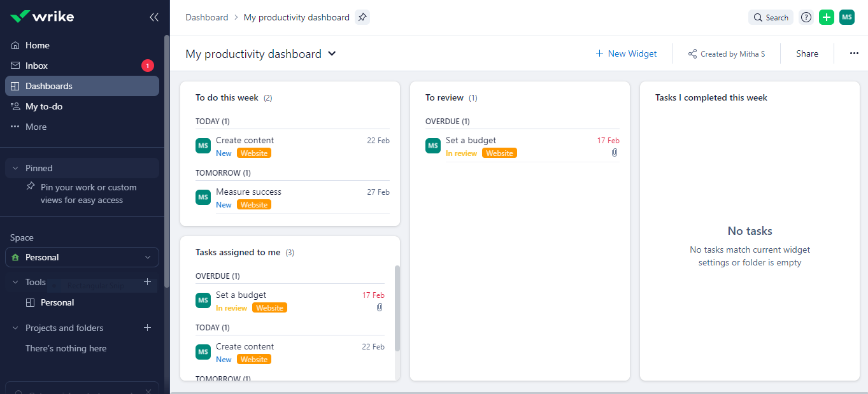Collapse the Pinned section
The image size is (868, 394).
[x=15, y=167]
